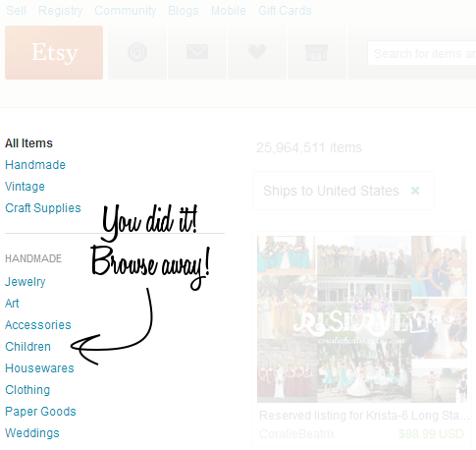This screenshot has height=450, width=476.
Task: Browse the Handmade category
Action: 35,165
